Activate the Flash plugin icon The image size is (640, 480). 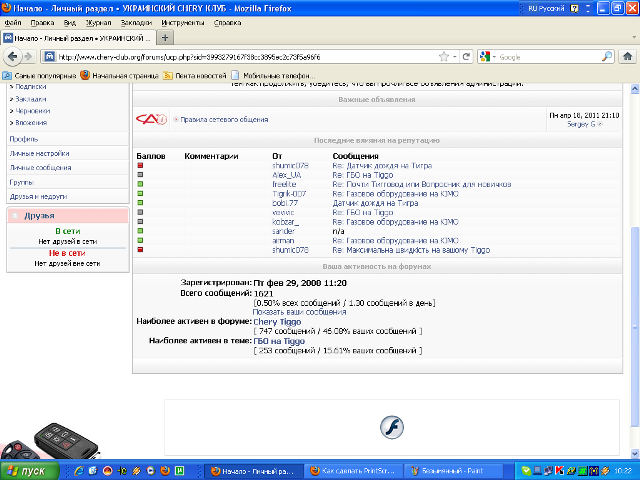coord(392,427)
